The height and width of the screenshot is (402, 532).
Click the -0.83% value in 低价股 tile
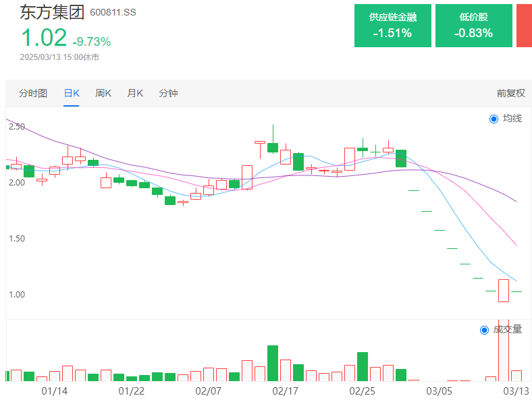point(474,33)
